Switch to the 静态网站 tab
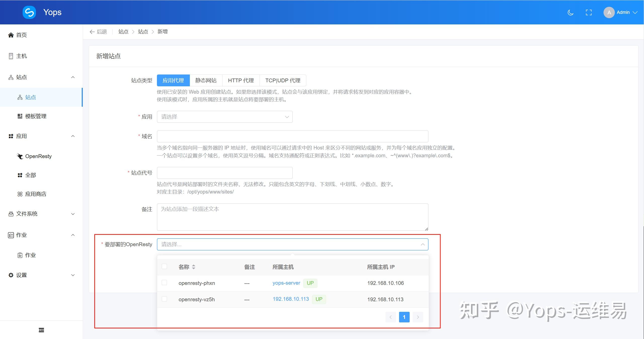The width and height of the screenshot is (644, 339). point(206,80)
